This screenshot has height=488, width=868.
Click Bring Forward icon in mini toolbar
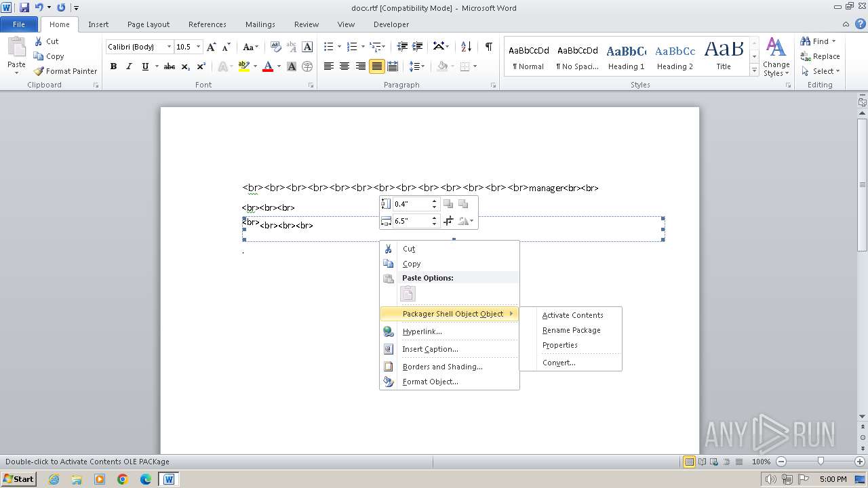tap(448, 203)
